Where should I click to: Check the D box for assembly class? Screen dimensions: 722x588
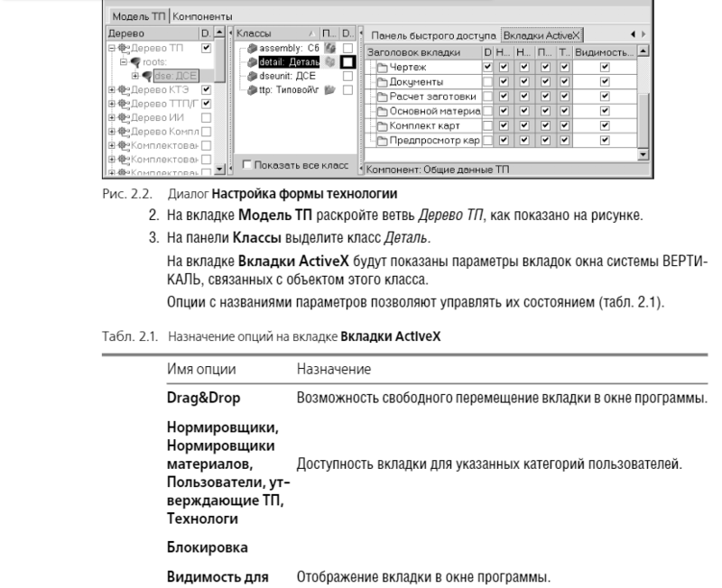tap(347, 48)
